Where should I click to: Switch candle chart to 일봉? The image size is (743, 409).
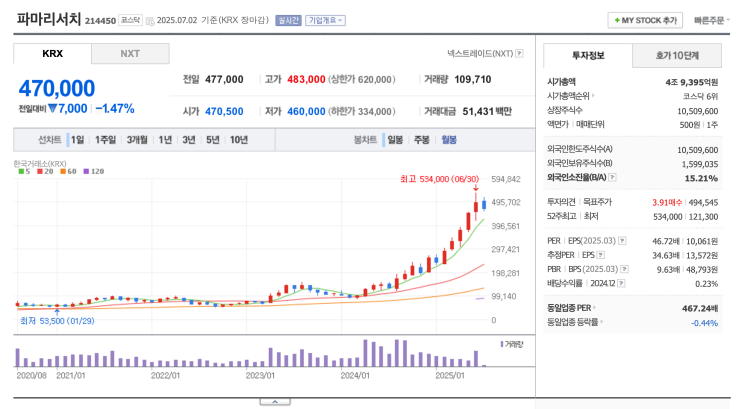click(x=395, y=140)
